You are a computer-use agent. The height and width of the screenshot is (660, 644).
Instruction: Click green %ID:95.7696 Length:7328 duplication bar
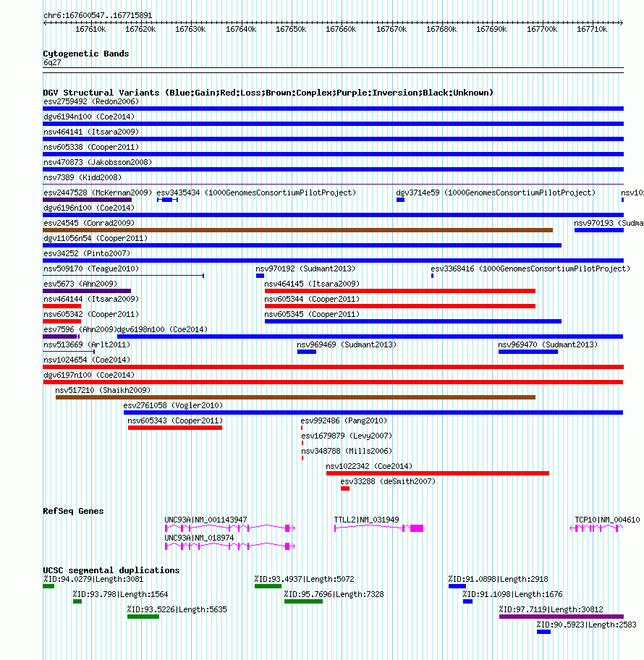(303, 601)
